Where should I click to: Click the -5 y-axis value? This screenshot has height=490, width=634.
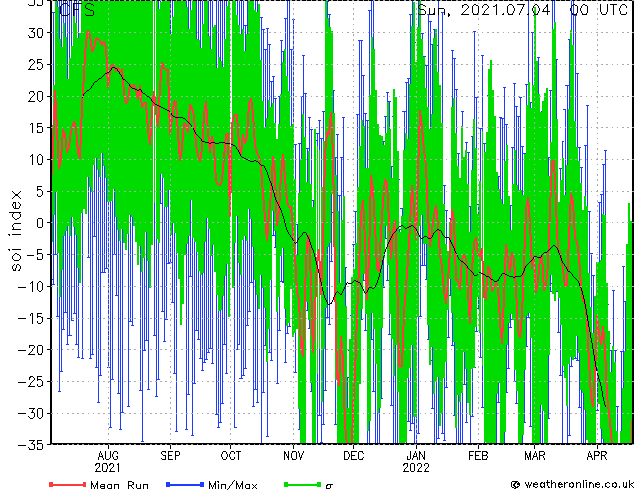click(x=36, y=255)
